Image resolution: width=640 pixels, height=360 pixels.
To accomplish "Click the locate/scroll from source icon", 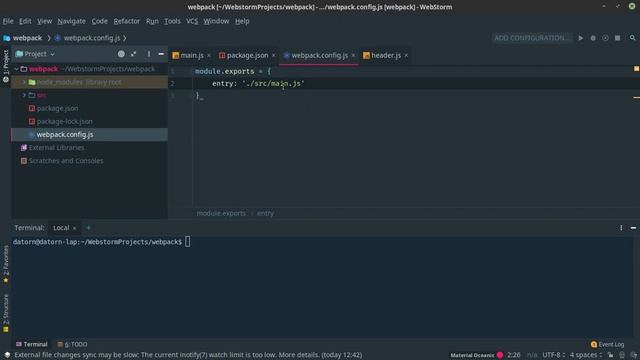I will (x=121, y=54).
